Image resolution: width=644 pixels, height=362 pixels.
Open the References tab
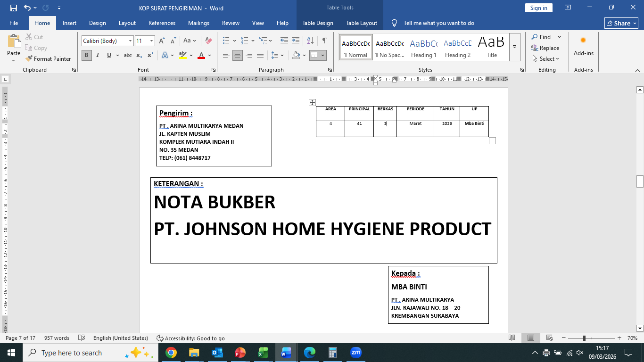coord(162,23)
